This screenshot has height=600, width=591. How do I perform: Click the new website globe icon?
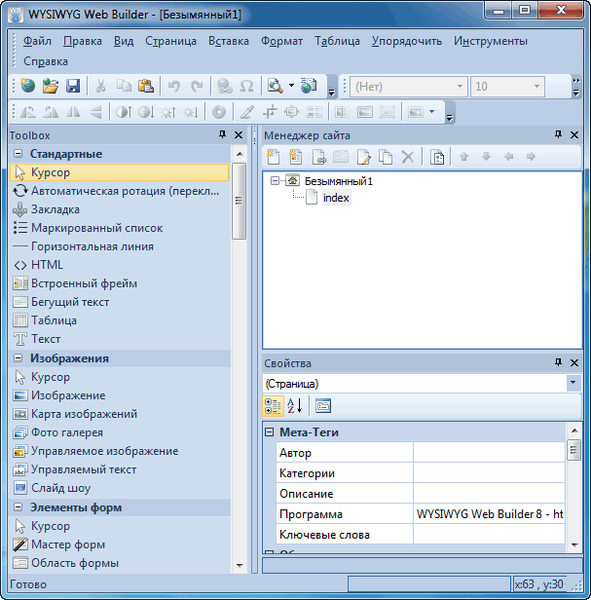[27, 86]
